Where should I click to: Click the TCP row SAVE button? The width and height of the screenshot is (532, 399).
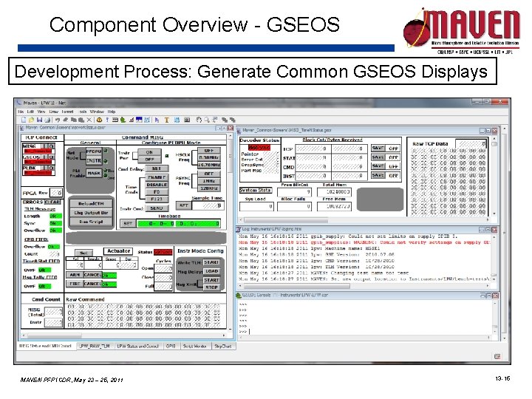point(378,149)
